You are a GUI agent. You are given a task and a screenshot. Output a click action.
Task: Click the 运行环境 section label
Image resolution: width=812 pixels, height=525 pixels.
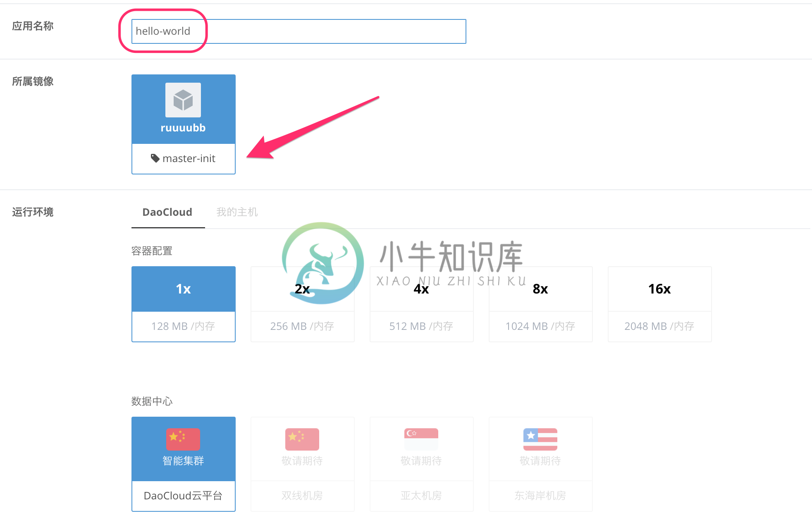33,212
